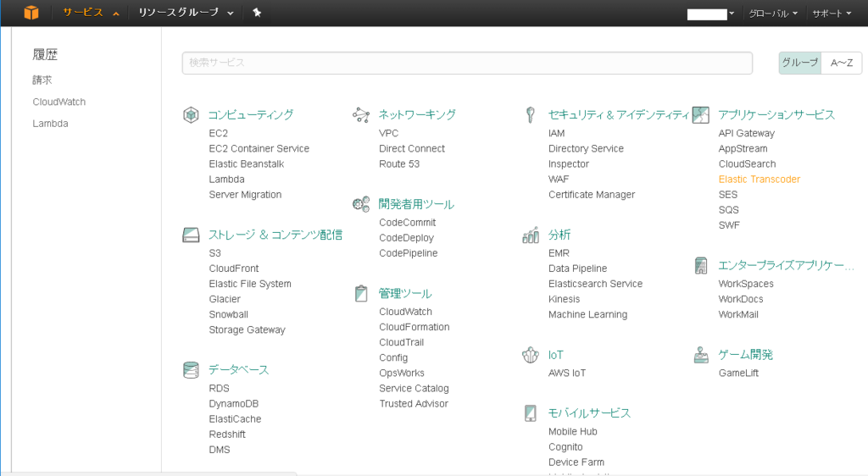This screenshot has width=868, height=476.
Task: Open CodePipeline service
Action: (x=409, y=253)
